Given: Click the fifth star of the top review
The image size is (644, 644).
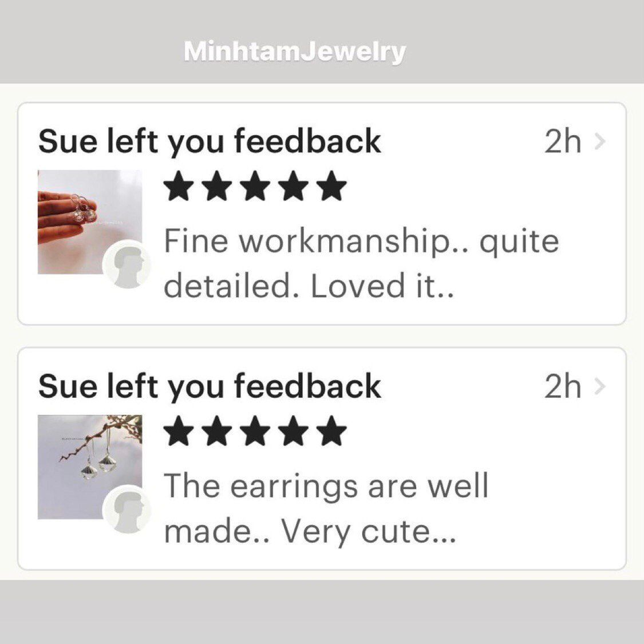Looking at the screenshot, I should click(x=332, y=188).
